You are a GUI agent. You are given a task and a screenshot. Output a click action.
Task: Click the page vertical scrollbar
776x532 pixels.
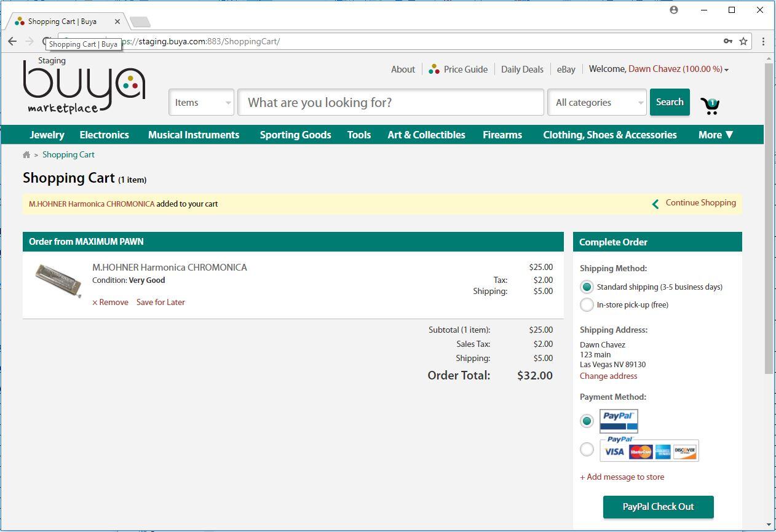tap(769, 218)
